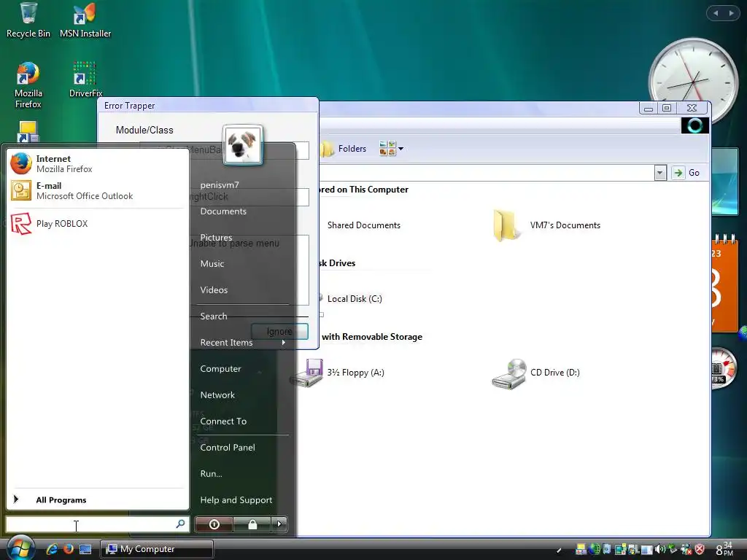Open Music from the Start menu
Viewport: 747px width, 560px height.
click(x=212, y=263)
